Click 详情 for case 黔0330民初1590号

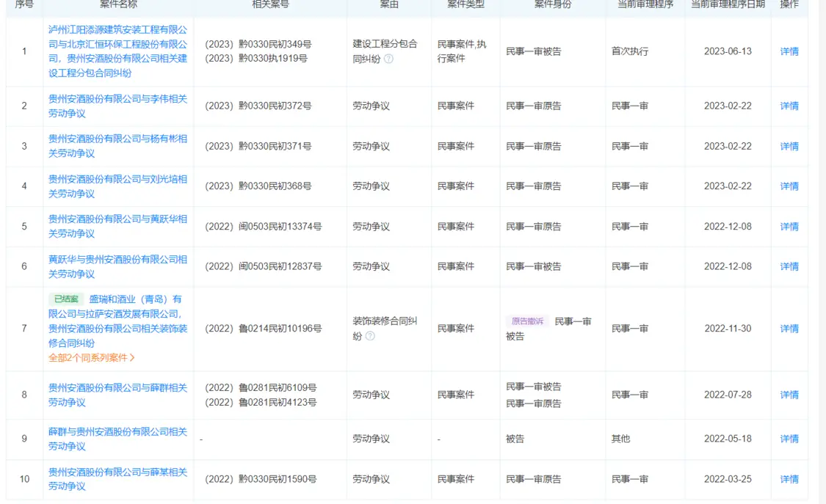coord(789,479)
